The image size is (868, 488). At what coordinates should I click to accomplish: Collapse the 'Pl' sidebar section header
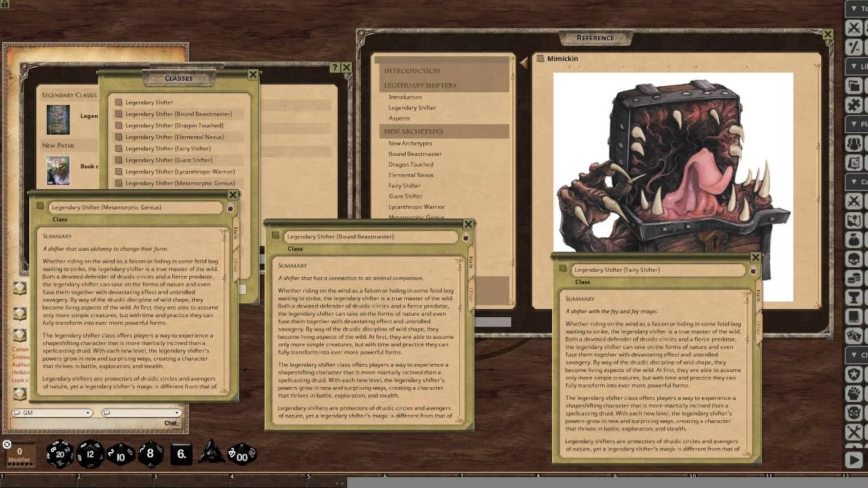point(856,124)
